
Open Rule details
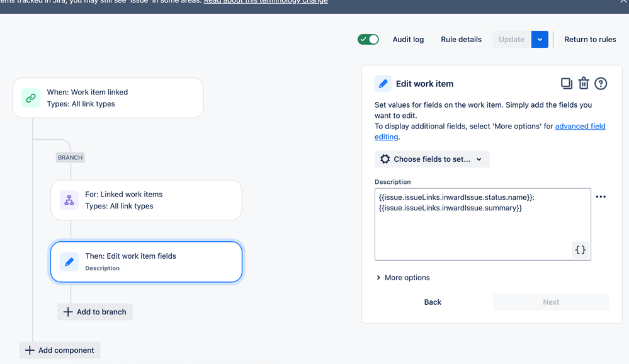[x=461, y=39]
